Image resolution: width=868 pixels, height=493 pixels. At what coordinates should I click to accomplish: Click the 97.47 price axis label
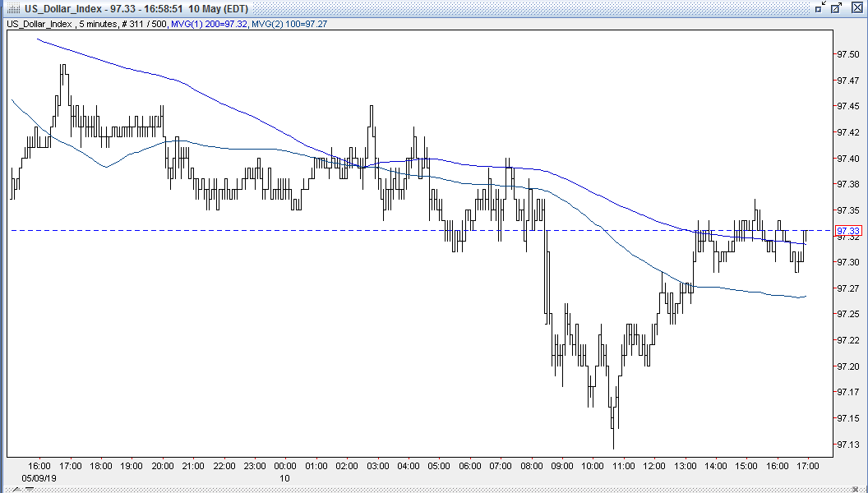click(x=848, y=81)
